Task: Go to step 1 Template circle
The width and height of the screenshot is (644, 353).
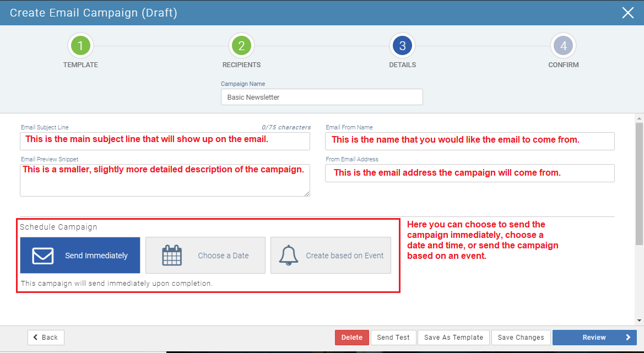Action: click(80, 46)
